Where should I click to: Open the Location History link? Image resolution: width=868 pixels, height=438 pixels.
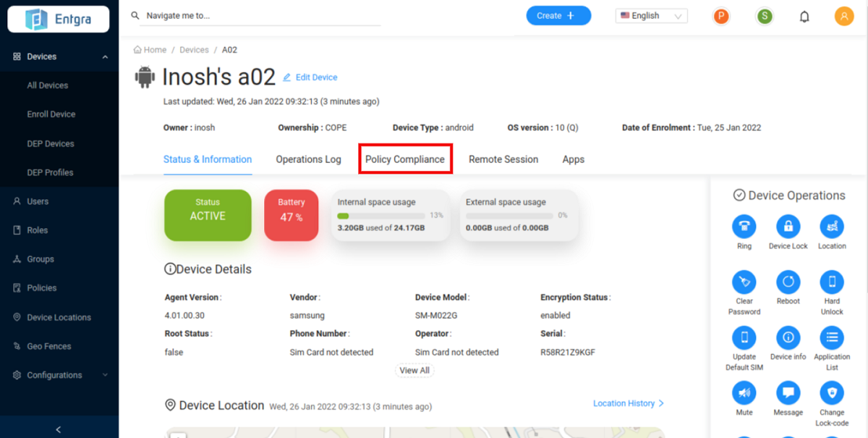point(628,403)
